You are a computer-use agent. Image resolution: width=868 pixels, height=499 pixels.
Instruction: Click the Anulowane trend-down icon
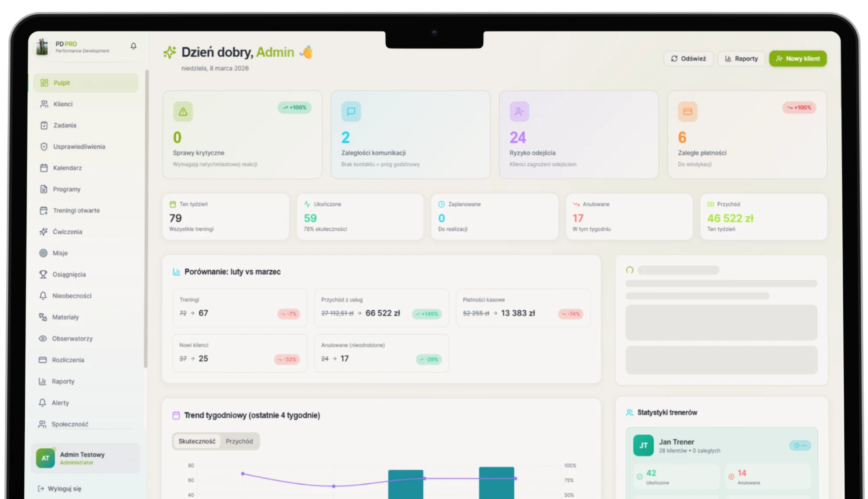click(x=576, y=204)
